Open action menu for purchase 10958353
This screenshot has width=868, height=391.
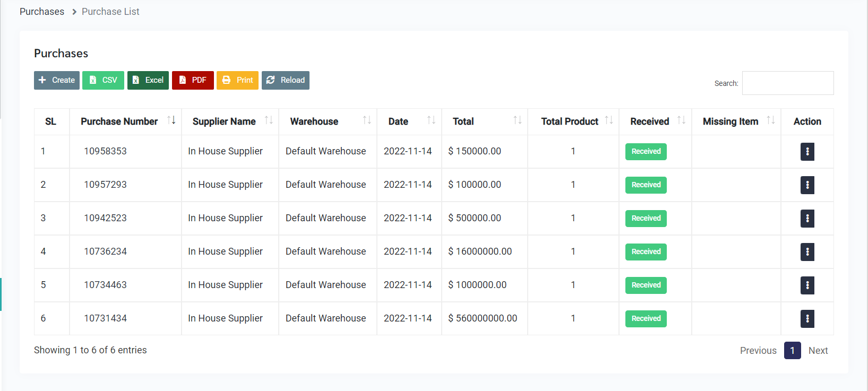(807, 152)
